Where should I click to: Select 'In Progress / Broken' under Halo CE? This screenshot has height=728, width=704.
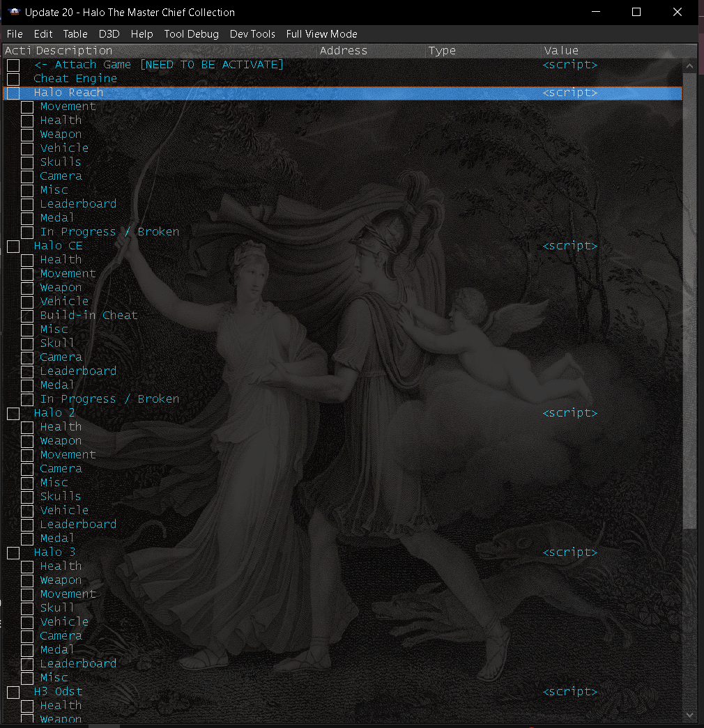pos(109,398)
